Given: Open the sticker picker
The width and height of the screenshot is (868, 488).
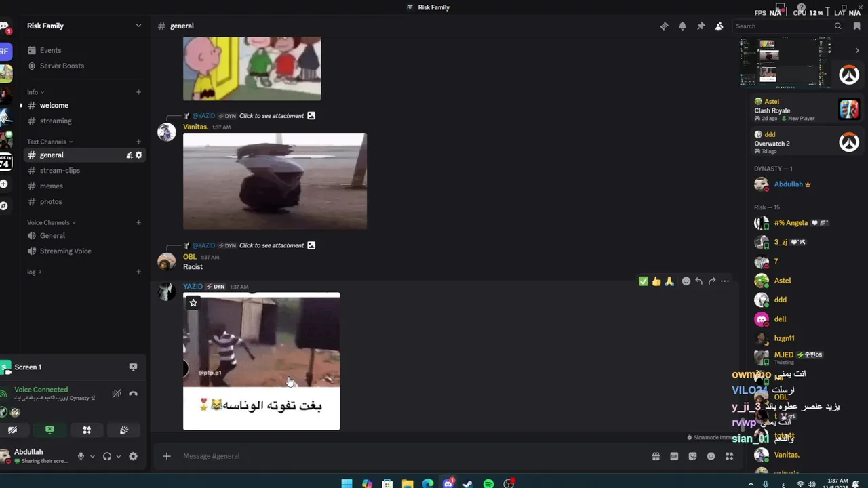Looking at the screenshot, I should (x=692, y=456).
